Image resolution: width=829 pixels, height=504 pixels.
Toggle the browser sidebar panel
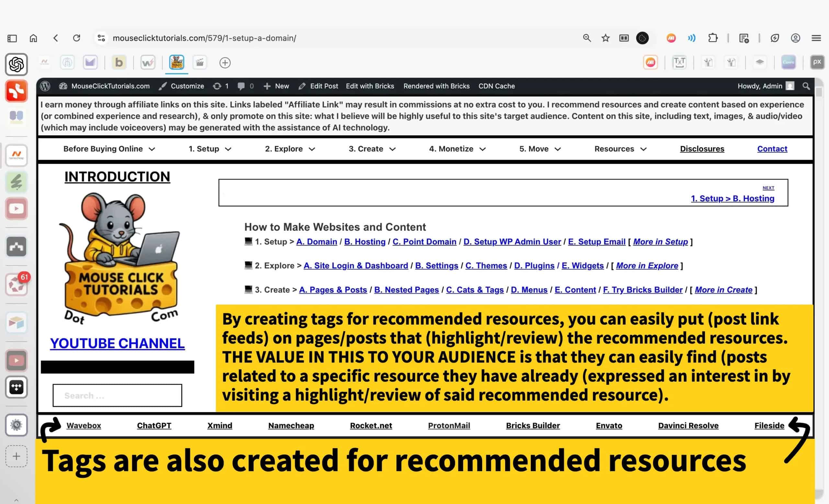coord(12,38)
